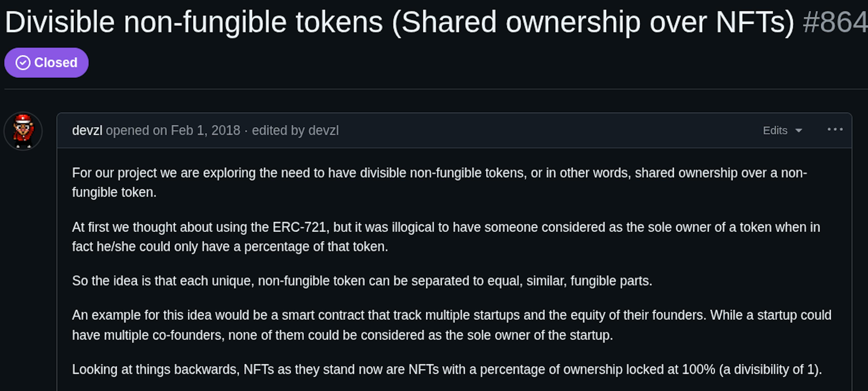868x391 pixels.
Task: Click the 'opened on' text in comment header
Action: [137, 131]
